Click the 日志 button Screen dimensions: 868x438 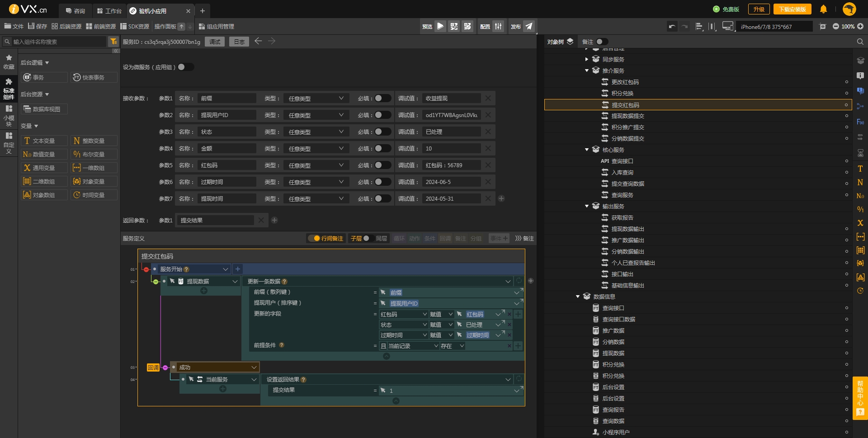[x=239, y=42]
